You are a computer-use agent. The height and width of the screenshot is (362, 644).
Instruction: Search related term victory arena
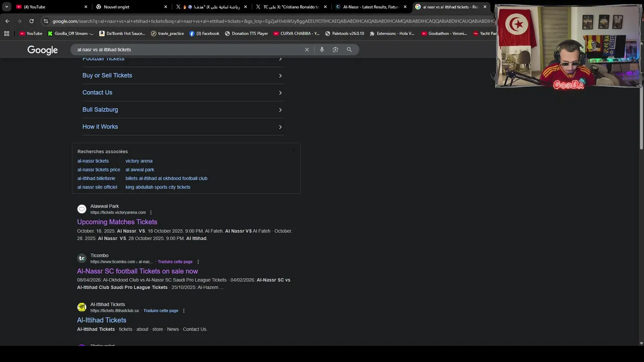139,161
